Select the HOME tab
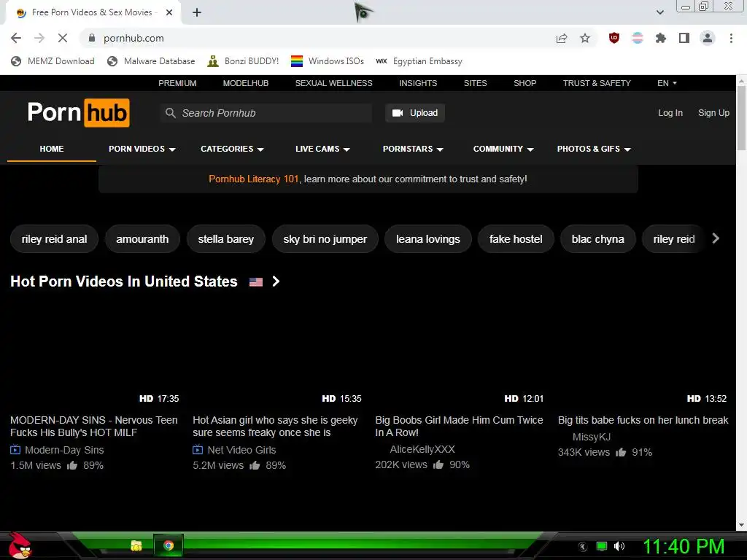 52,149
